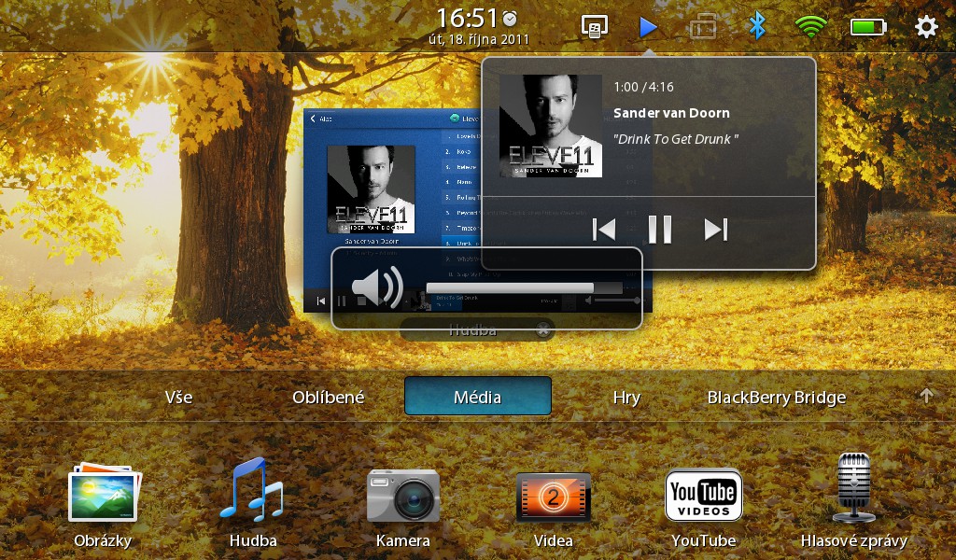This screenshot has height=560, width=956.
Task: Tap the Bluetooth status icon
Action: pos(757,26)
